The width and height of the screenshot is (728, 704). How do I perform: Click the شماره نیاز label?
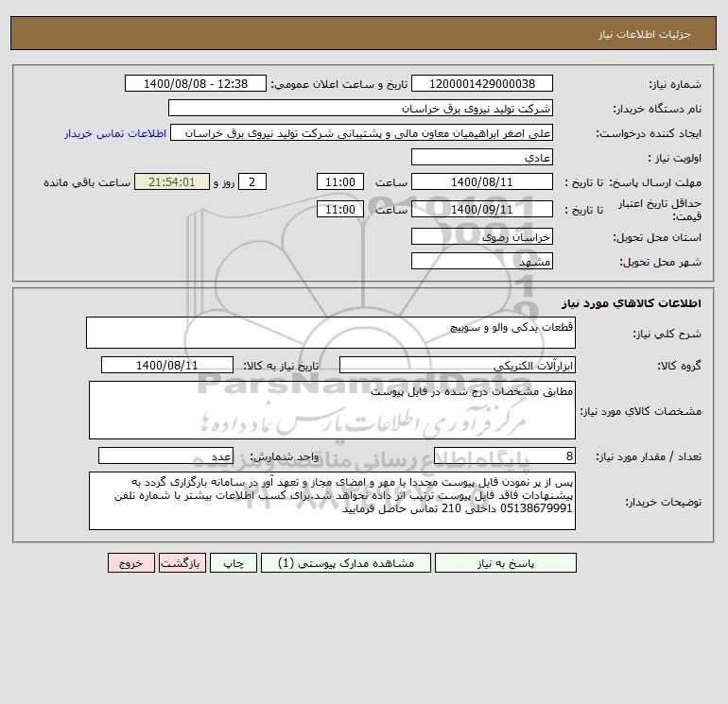[675, 84]
